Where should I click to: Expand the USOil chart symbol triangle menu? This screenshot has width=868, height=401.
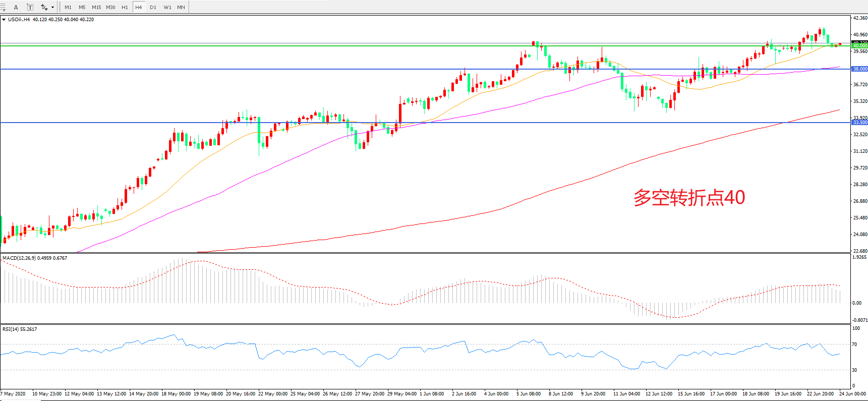(4, 20)
